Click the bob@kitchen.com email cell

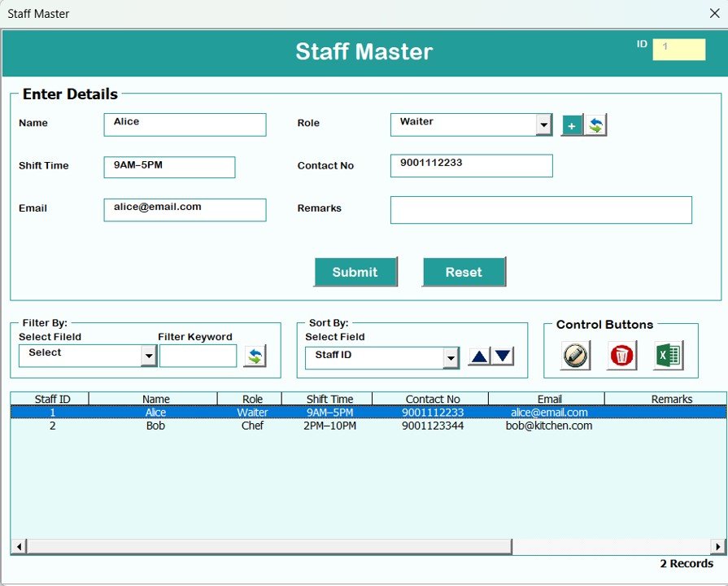click(549, 426)
